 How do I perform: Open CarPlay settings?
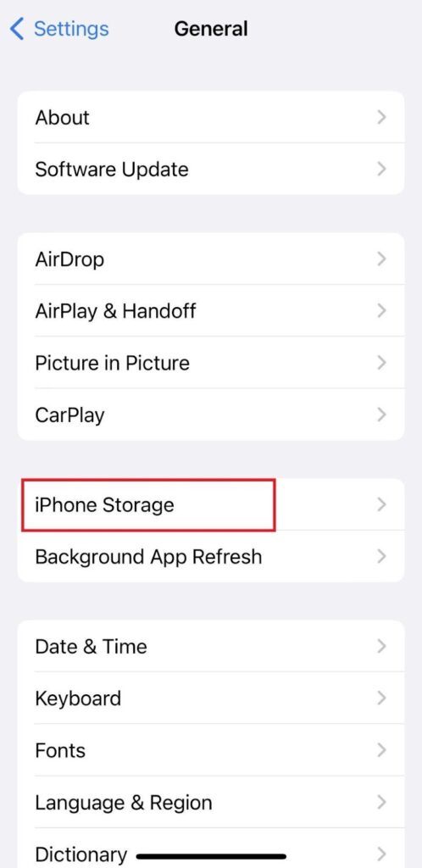click(211, 415)
